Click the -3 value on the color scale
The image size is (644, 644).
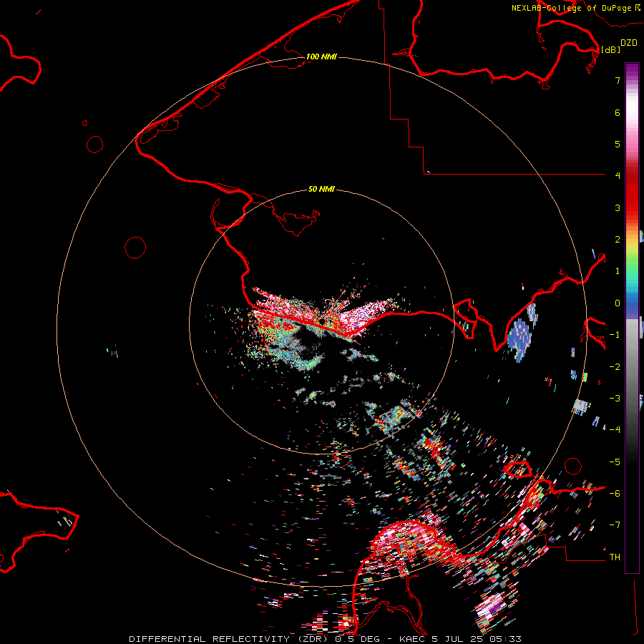[615, 399]
